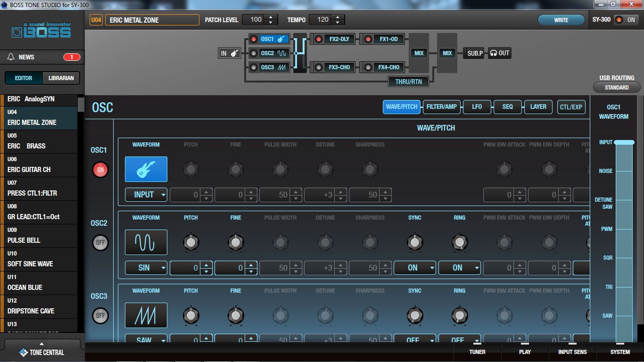This screenshot has width=644, height=362.
Task: Click the OSC2 RING knob
Action: pyautogui.click(x=460, y=242)
